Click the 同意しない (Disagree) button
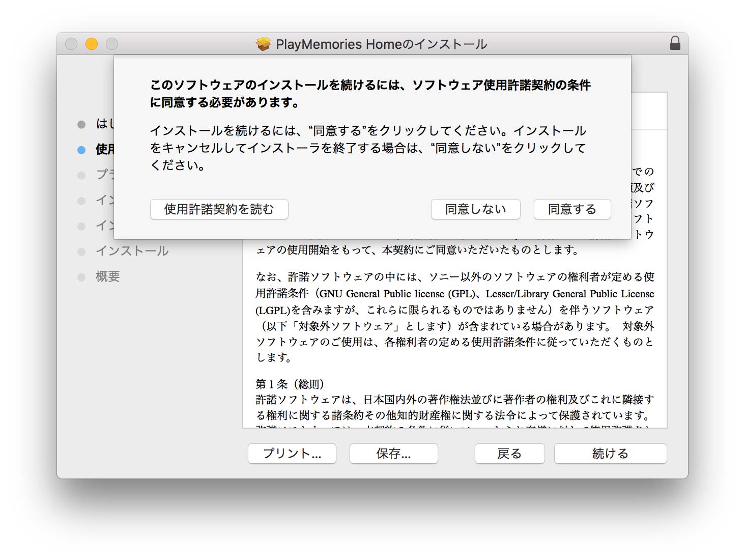745x560 pixels. (475, 209)
